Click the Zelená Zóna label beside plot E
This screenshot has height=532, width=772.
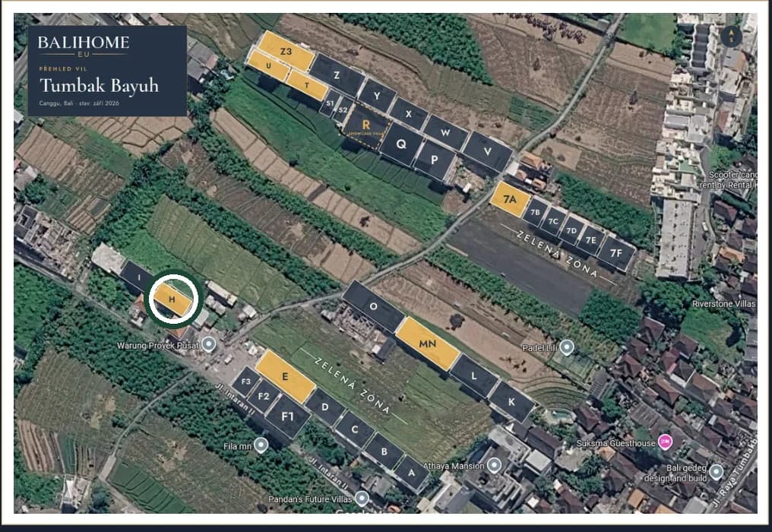click(353, 386)
